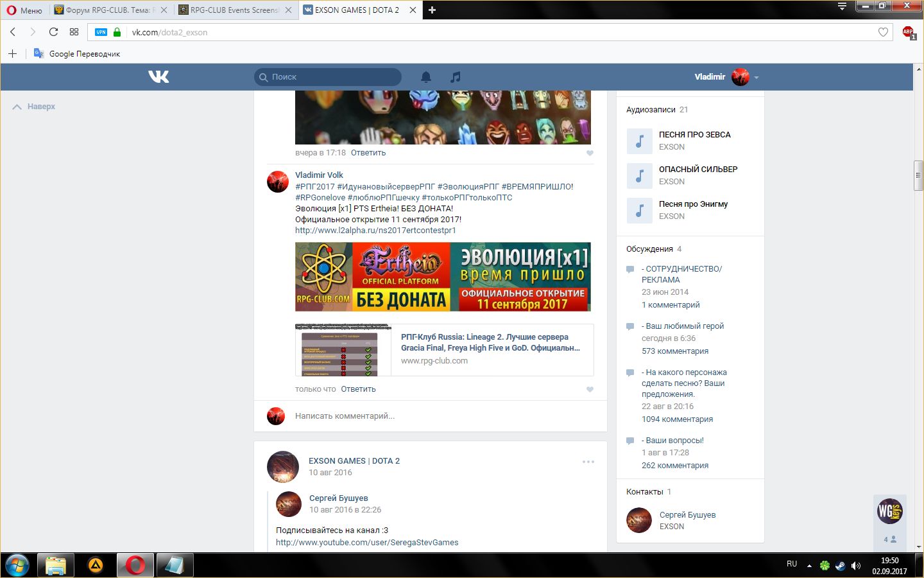The width and height of the screenshot is (924, 578).
Task: Open the SeregaStevGames YouTube link
Action: point(367,543)
